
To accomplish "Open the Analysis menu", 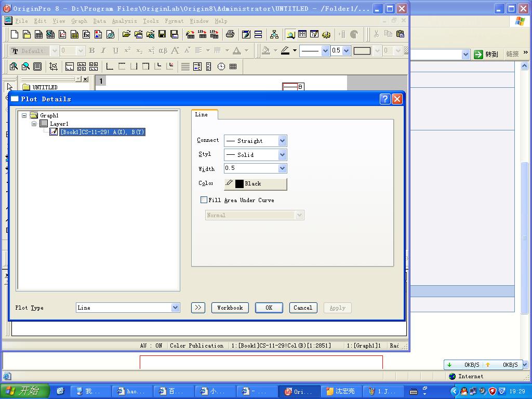I will click(125, 21).
